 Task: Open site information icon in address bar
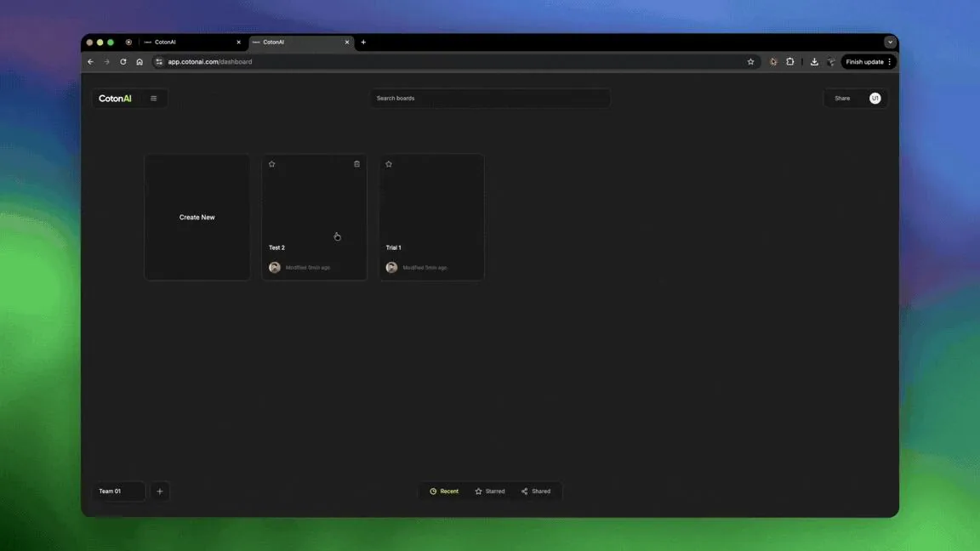tap(159, 62)
